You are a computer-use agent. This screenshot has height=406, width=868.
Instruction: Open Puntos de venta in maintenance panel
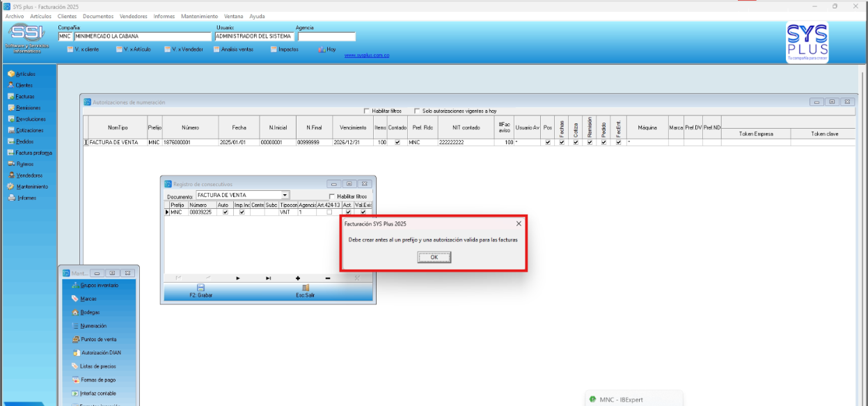94,339
